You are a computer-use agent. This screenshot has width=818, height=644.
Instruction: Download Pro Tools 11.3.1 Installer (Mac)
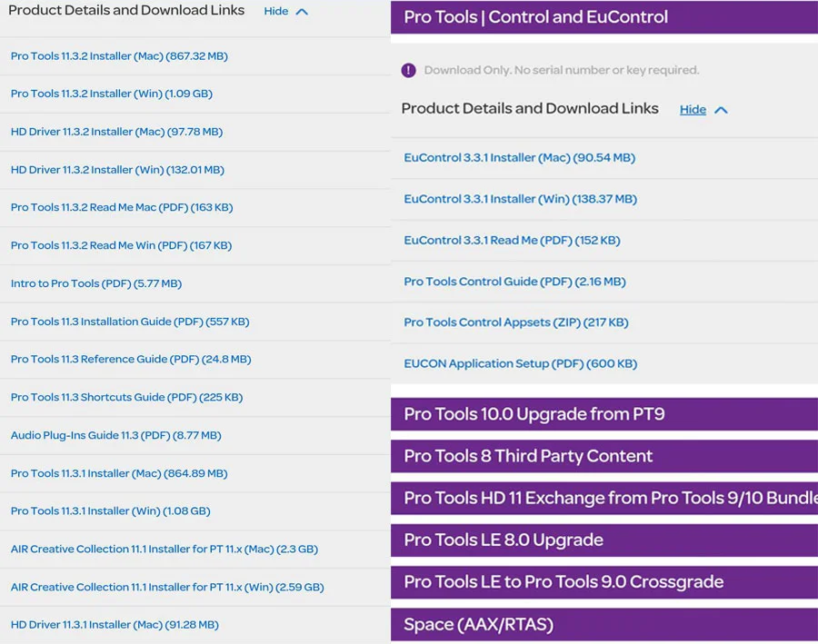pos(119,473)
